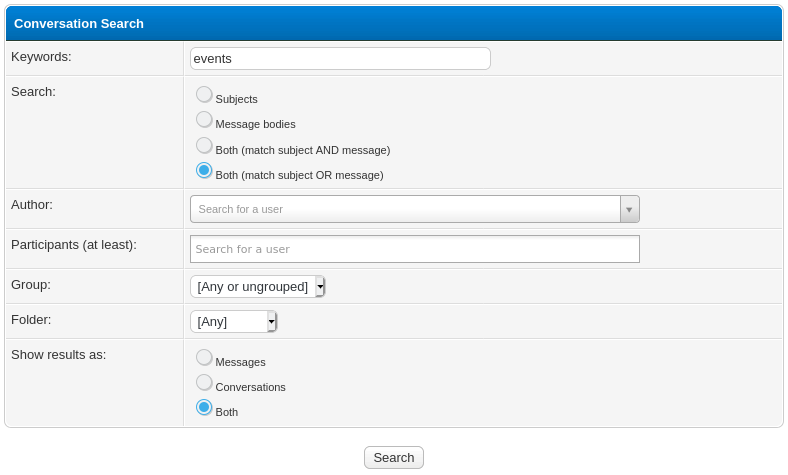Open the Author user dropdown arrow
Viewport: 788px width, 475px height.
tap(629, 209)
